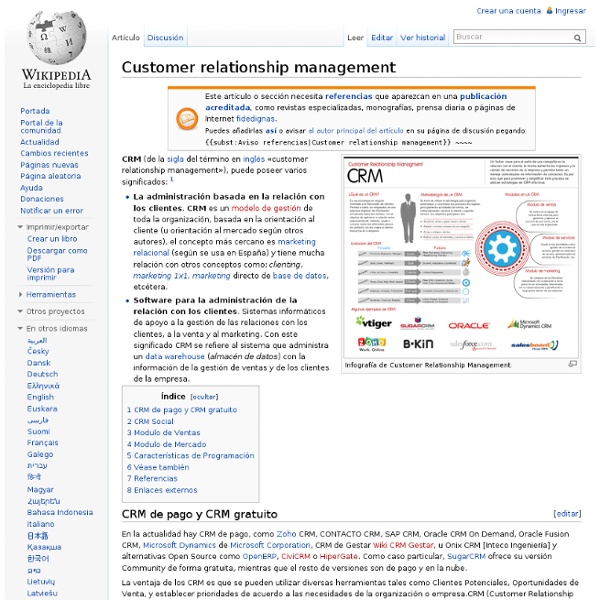Open the Donaciones link
Viewport: 600px width, 600px height.
click(x=42, y=199)
